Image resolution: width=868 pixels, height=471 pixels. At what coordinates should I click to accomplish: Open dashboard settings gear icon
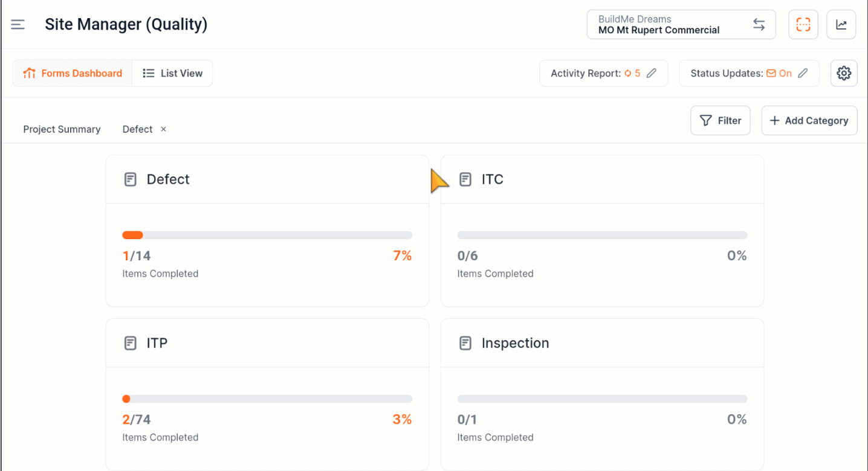coord(844,73)
